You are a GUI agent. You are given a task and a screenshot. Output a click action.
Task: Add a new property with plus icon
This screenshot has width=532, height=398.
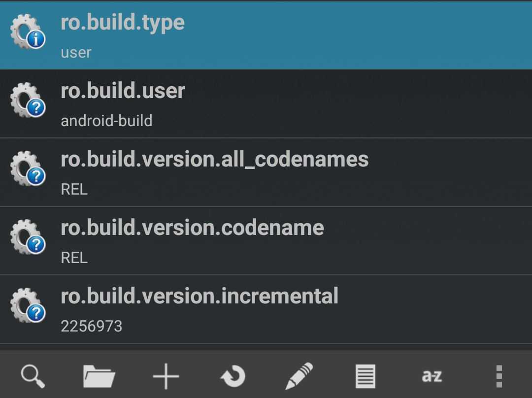166,376
